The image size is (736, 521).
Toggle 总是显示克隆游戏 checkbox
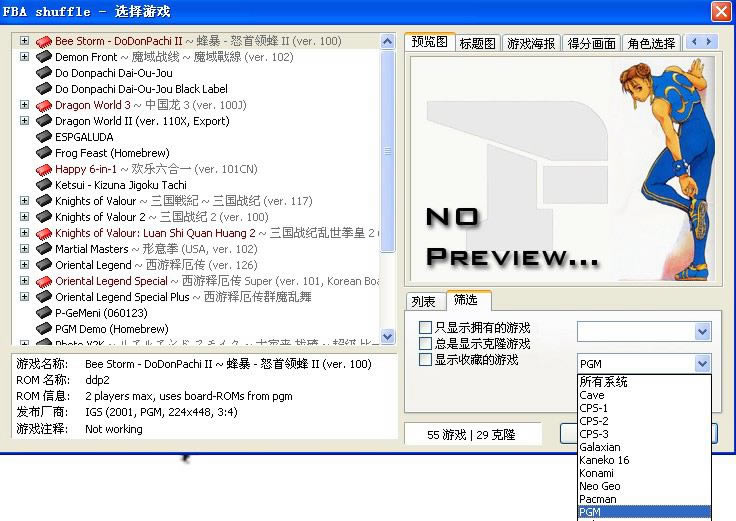click(x=426, y=344)
